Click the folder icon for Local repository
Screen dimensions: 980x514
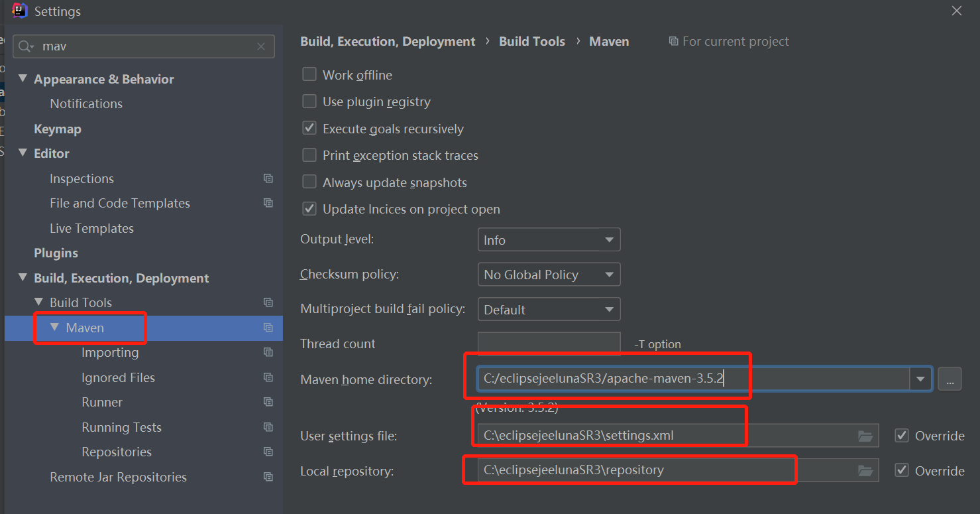pyautogui.click(x=865, y=471)
